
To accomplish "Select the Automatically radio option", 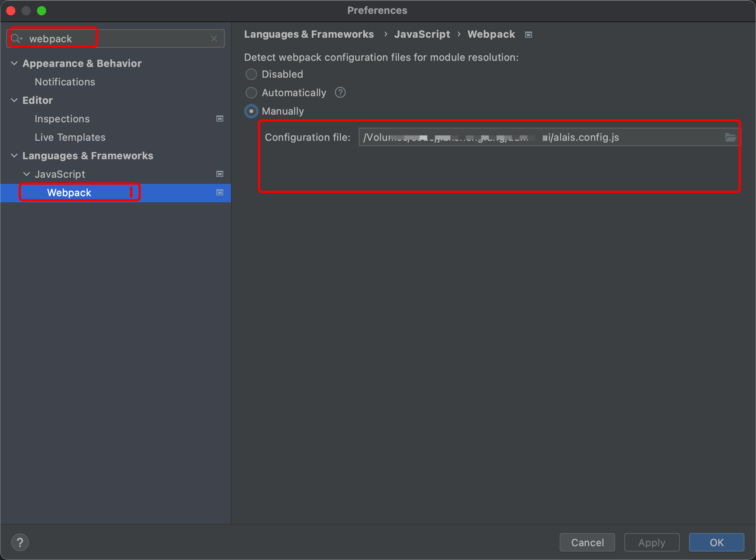I will point(251,93).
